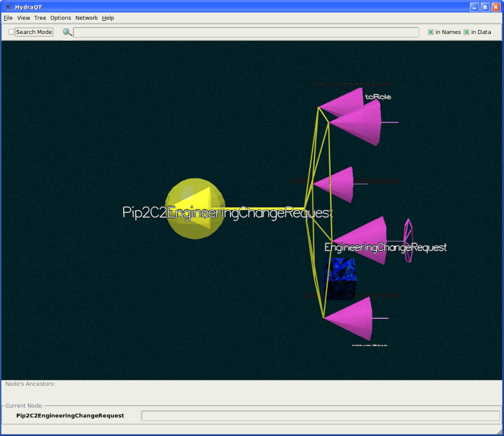
Task: Click the window resize grip corner
Action: 500,432
